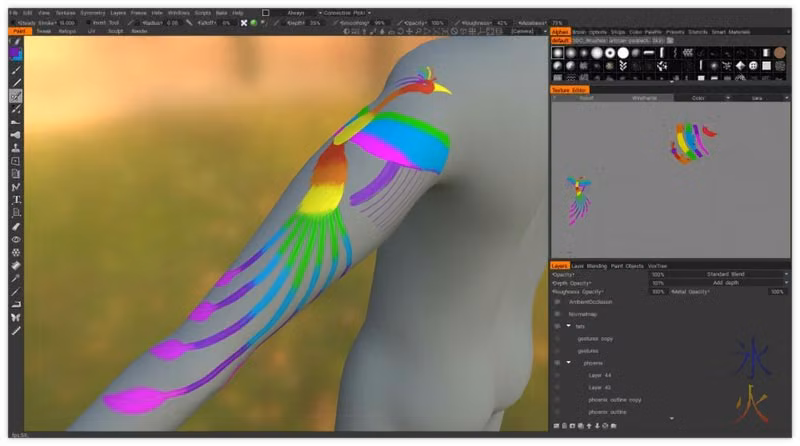Open the Help menu
This screenshot has width=800, height=446.
pos(238,13)
